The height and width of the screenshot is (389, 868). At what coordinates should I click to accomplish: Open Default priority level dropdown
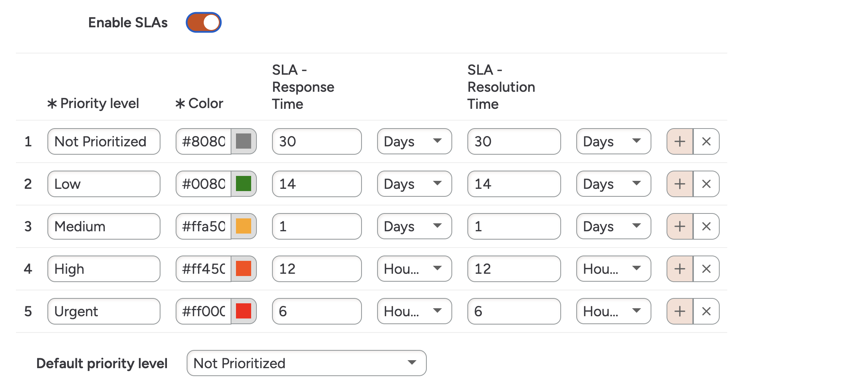pyautogui.click(x=306, y=363)
